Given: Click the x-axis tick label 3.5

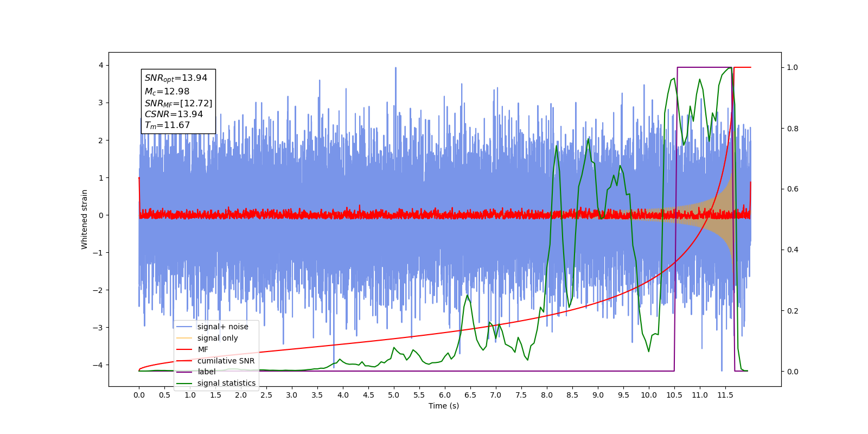Looking at the screenshot, I should tap(317, 395).
